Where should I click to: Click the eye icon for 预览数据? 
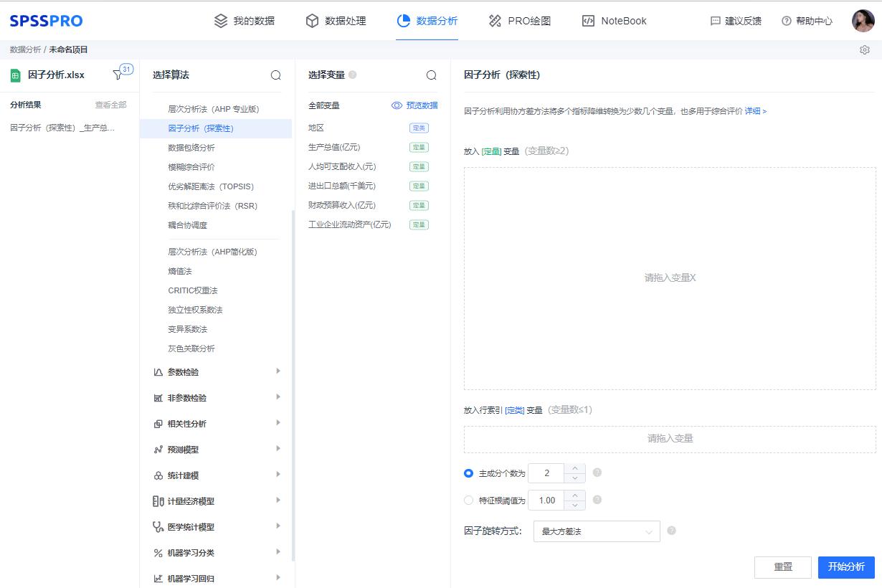397,105
